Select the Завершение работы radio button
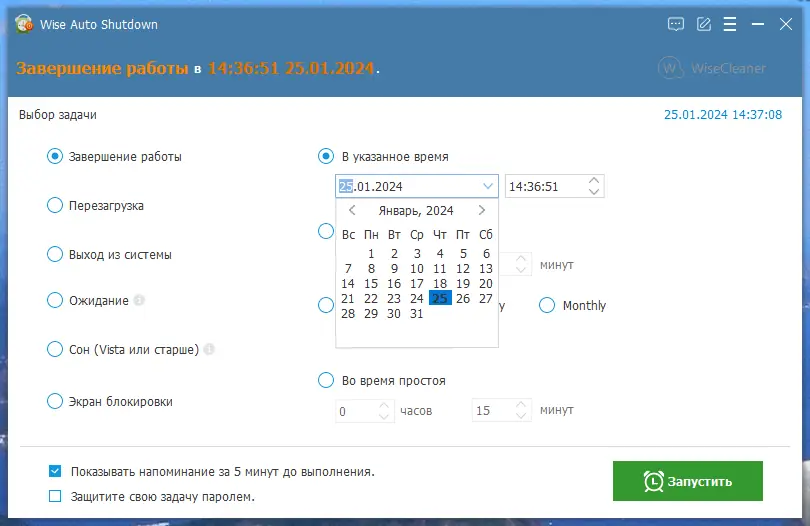Image resolution: width=810 pixels, height=526 pixels. pos(55,156)
